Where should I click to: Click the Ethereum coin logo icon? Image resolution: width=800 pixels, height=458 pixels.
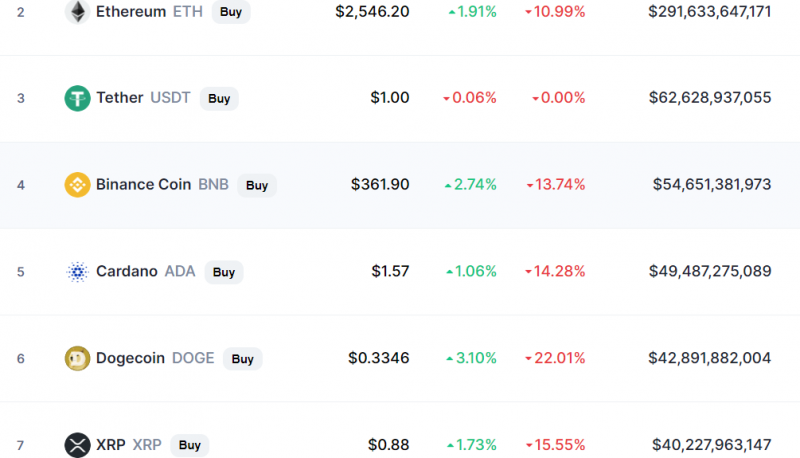pyautogui.click(x=78, y=12)
